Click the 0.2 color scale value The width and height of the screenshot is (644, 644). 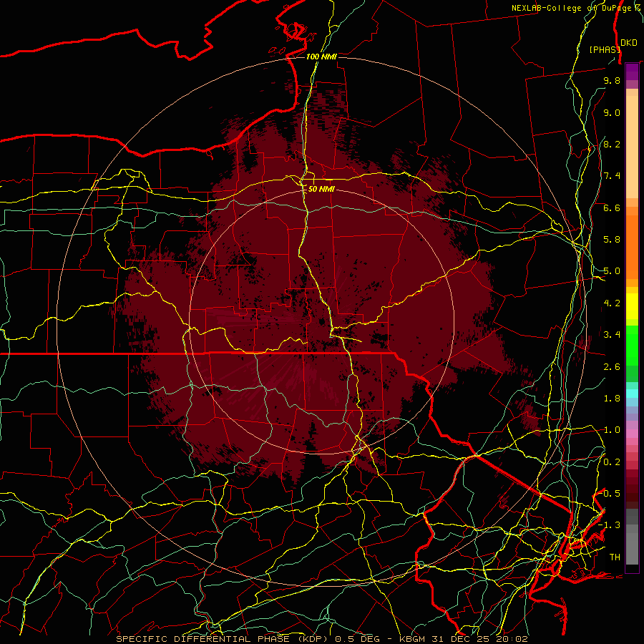612,462
